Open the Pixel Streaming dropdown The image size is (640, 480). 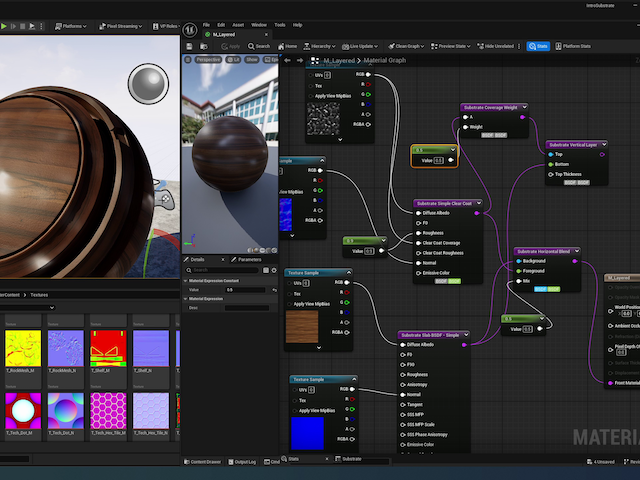coord(120,26)
